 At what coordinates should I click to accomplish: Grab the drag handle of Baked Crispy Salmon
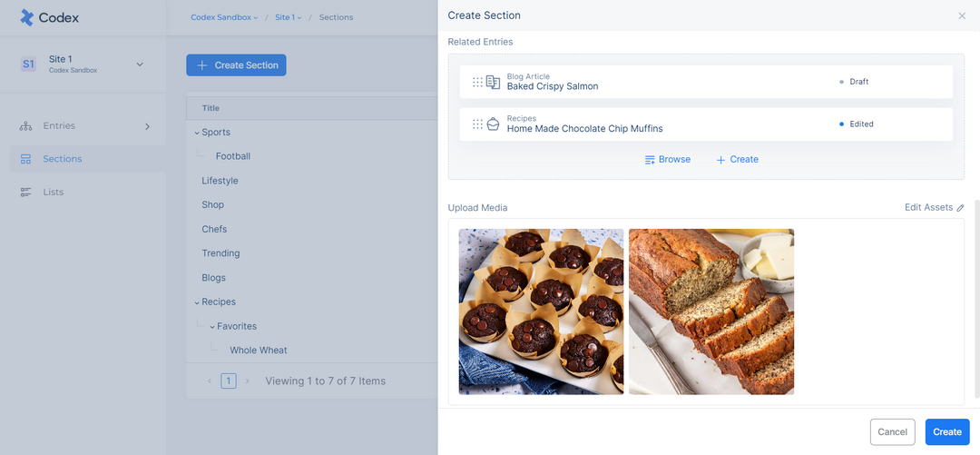pyautogui.click(x=477, y=82)
